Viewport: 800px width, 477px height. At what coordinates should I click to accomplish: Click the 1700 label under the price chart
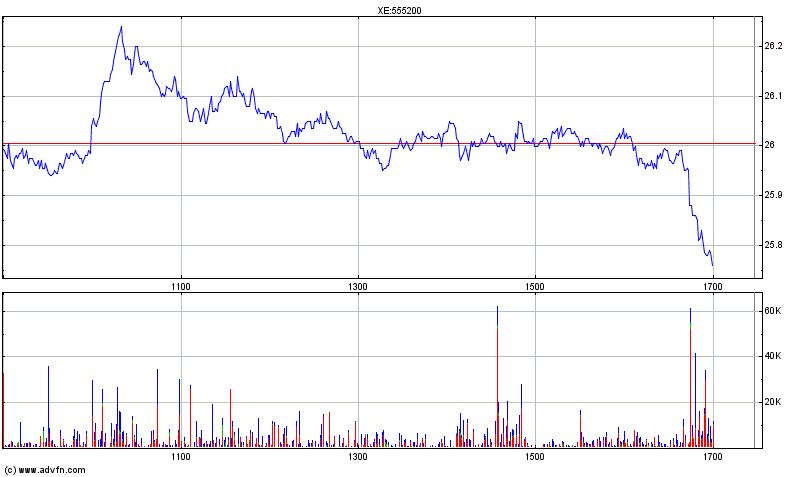click(x=713, y=287)
